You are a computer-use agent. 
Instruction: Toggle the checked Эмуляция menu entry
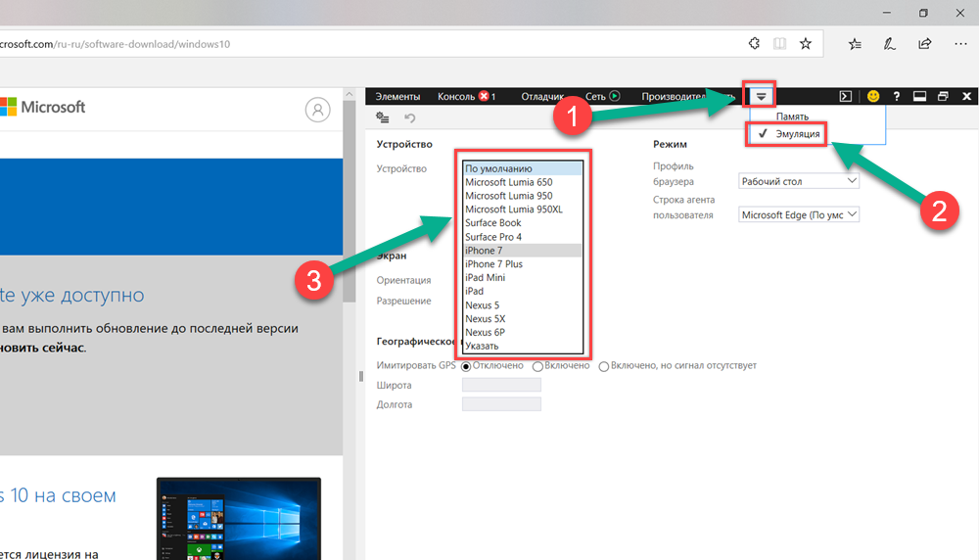[787, 133]
